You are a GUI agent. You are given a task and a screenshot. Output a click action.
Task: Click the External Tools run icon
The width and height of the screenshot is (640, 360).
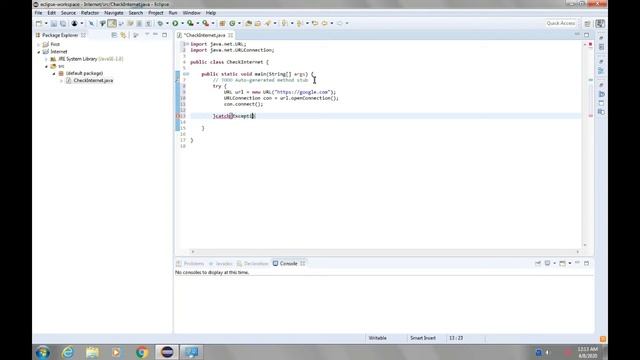206,24
